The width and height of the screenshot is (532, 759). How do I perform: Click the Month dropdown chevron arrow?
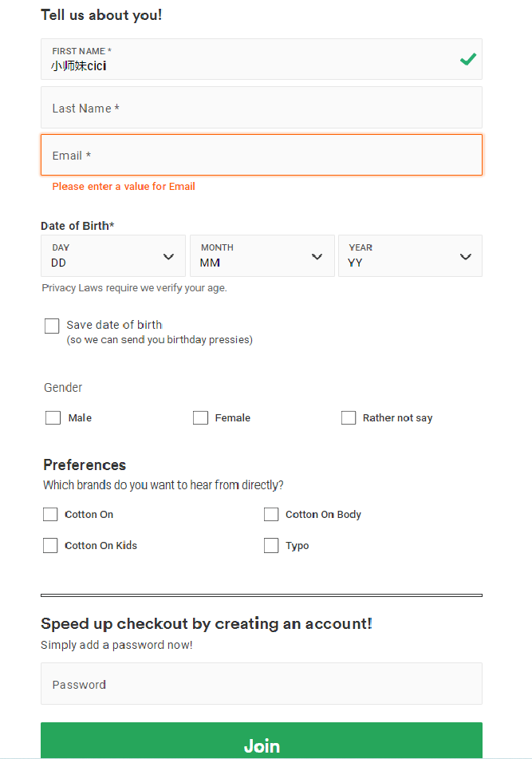[317, 257]
